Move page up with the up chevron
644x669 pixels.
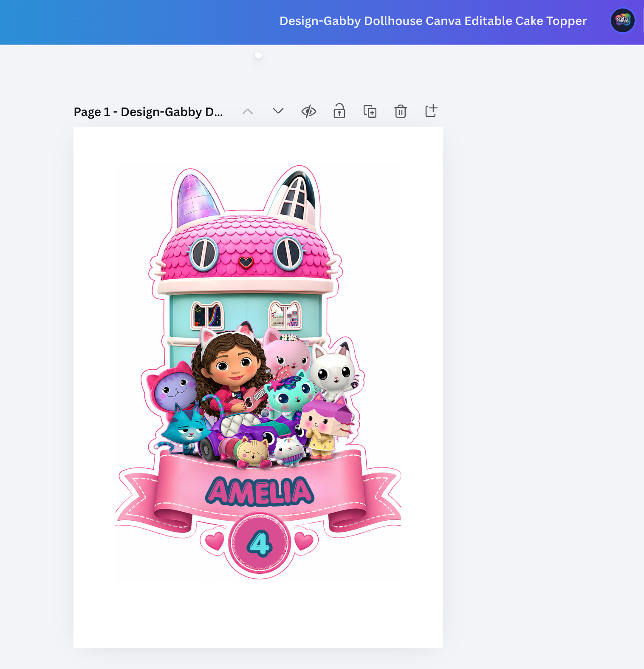tap(248, 112)
